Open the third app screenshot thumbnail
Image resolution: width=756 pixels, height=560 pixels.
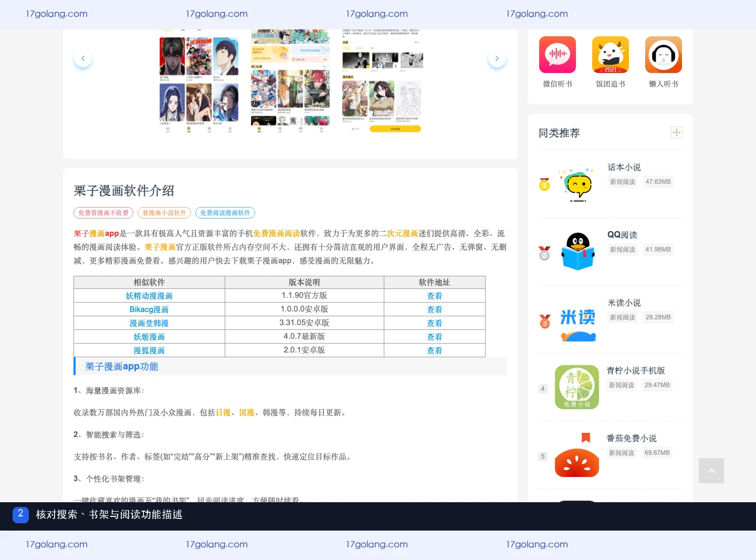[382, 80]
